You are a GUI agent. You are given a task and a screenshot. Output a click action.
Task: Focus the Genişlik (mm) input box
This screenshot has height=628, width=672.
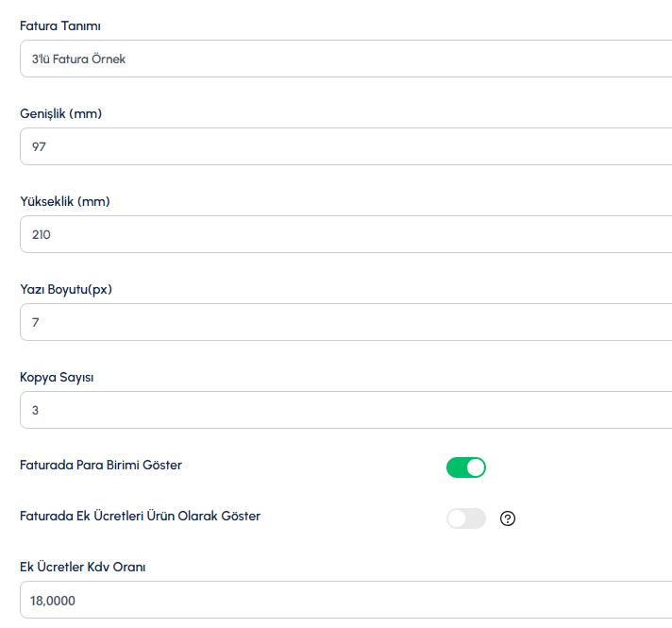pos(345,146)
